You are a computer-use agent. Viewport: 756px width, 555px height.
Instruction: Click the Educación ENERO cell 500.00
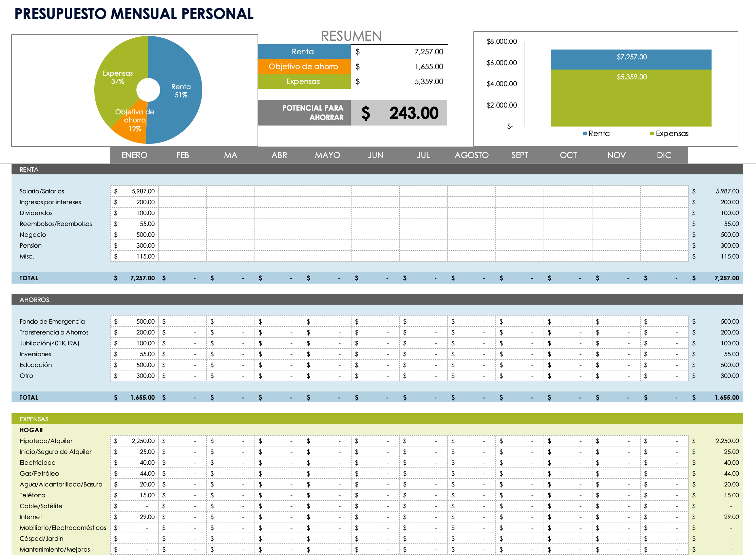pyautogui.click(x=134, y=365)
